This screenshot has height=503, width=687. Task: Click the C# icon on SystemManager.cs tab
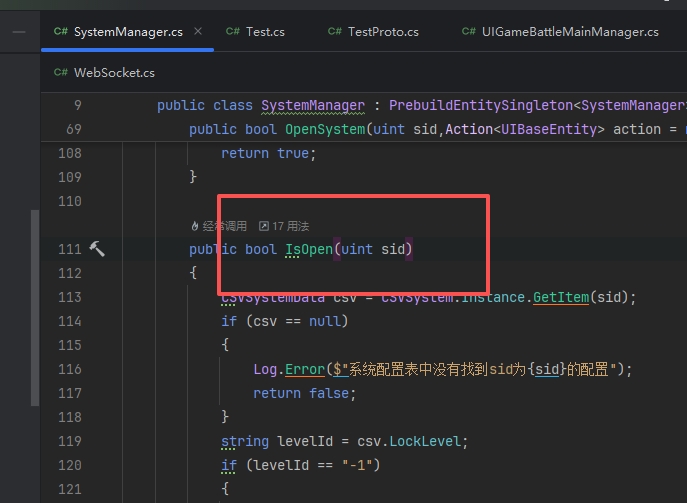pos(61,32)
